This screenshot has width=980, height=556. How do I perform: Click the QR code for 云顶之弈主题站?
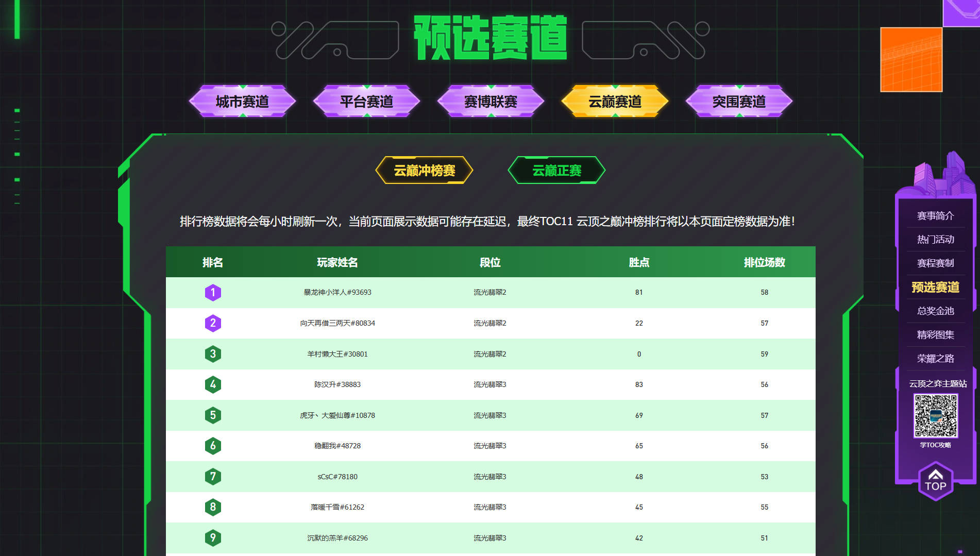click(x=935, y=416)
